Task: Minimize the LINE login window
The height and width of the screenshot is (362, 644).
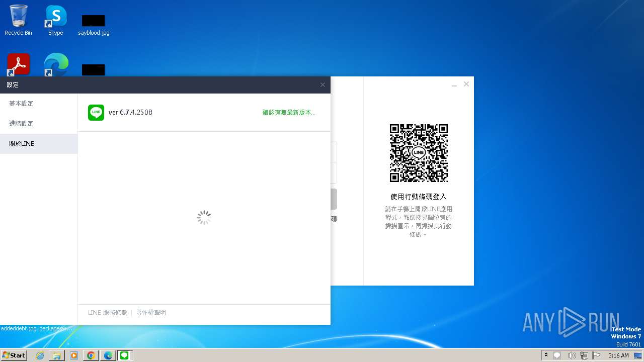Action: [454, 85]
